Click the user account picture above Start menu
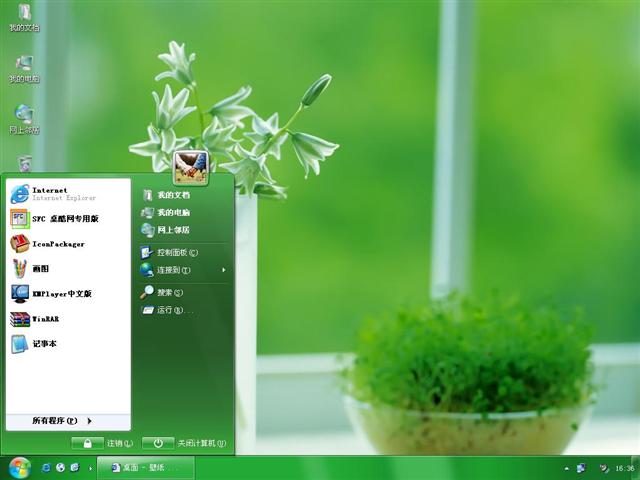Viewport: 640px width, 480px height. (x=191, y=168)
